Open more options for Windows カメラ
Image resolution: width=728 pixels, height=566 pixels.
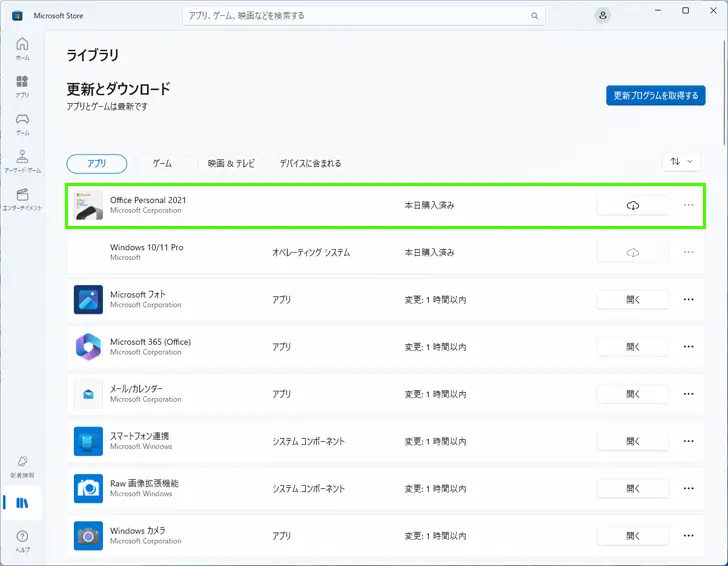click(x=689, y=535)
